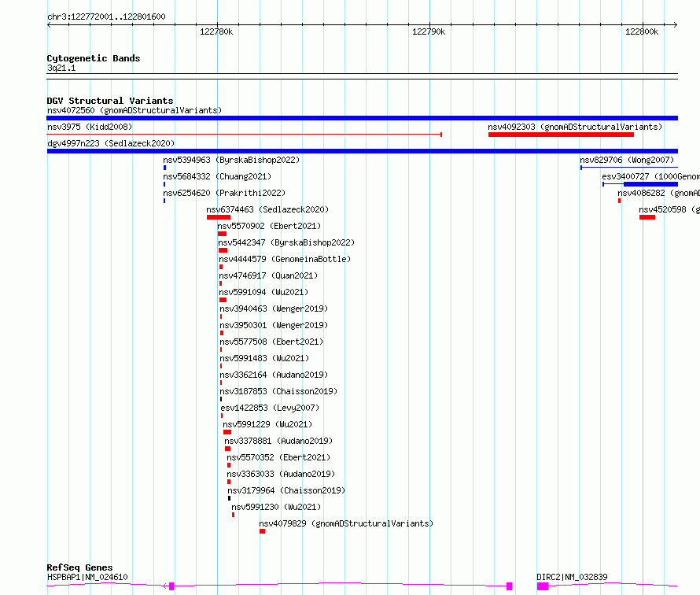The height and width of the screenshot is (595, 700).
Task: Click the 122780k ruler tick label
Action: (x=216, y=31)
